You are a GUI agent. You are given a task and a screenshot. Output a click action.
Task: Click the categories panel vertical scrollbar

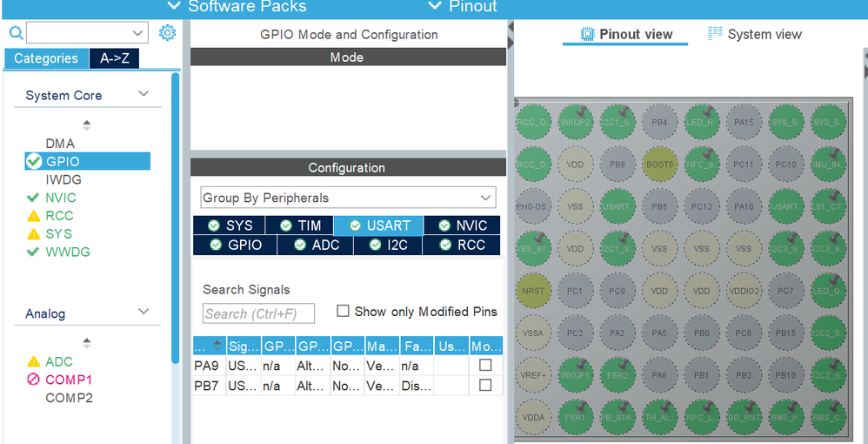pos(176,219)
